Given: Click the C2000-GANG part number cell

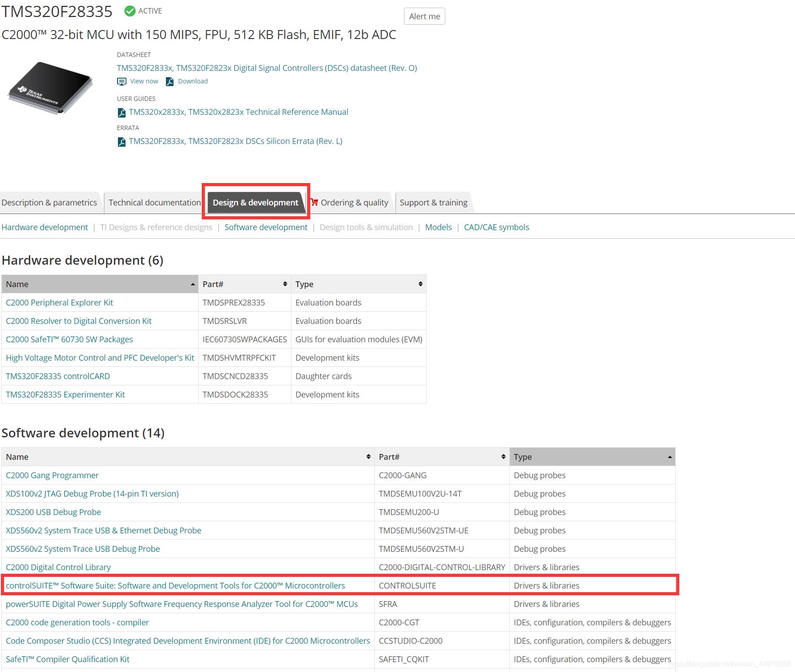Looking at the screenshot, I should [x=442, y=476].
